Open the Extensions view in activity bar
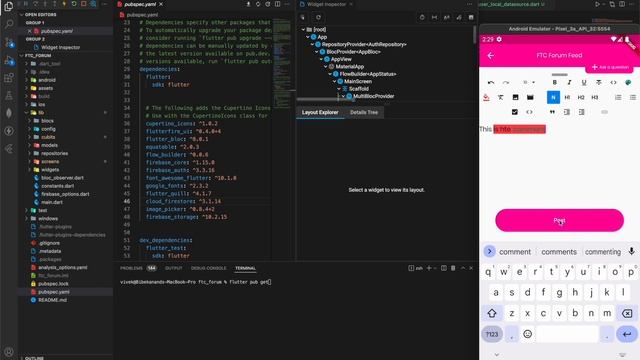The image size is (640, 360). 9,78
